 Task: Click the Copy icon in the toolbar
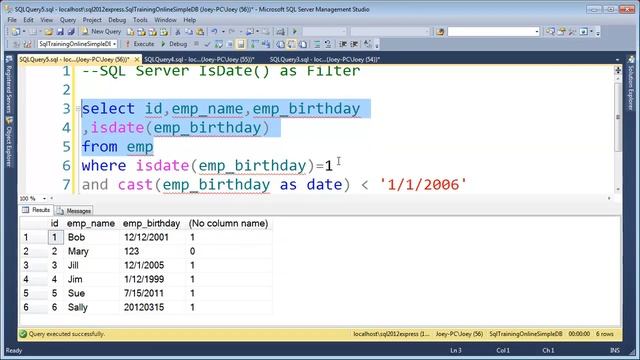[x=189, y=31]
